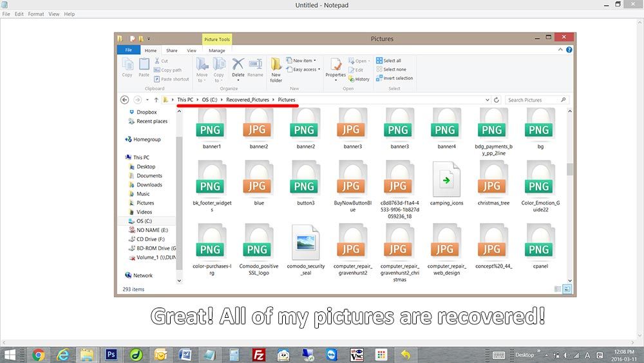Open the Notepad Edit menu

tap(19, 14)
